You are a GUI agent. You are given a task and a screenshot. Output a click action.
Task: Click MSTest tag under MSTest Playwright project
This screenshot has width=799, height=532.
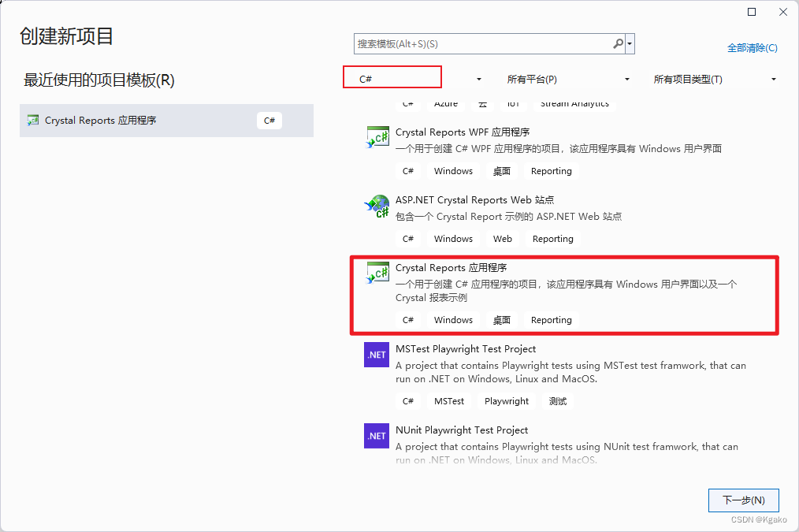449,401
